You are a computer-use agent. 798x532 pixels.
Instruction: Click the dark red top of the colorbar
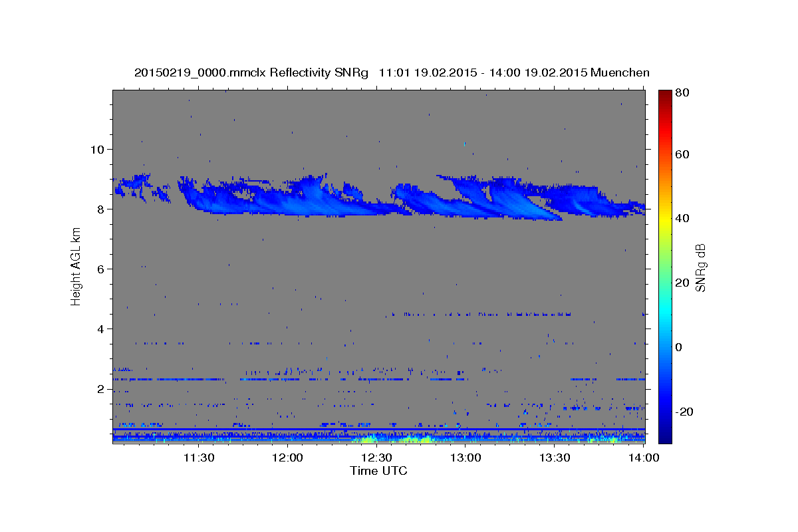pyautogui.click(x=664, y=96)
